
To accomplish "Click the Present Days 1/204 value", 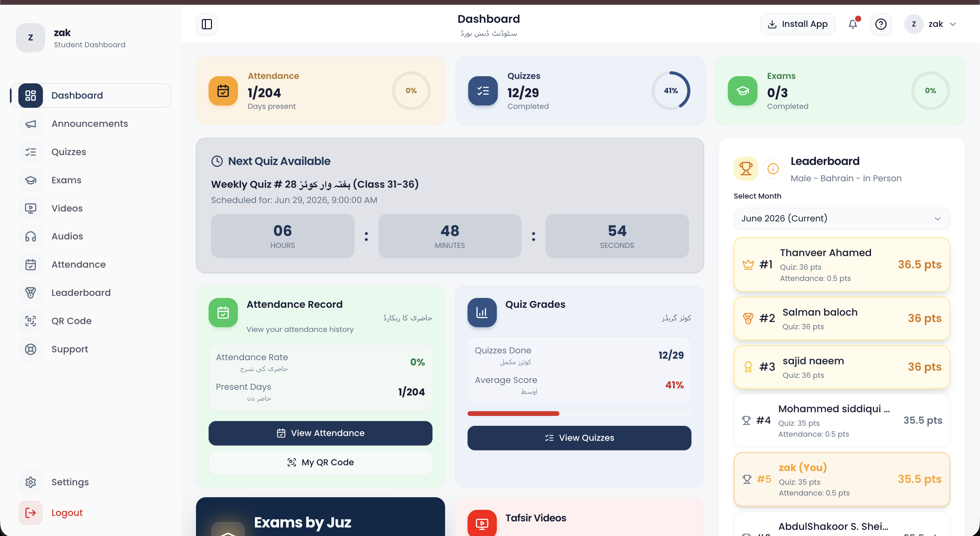I will (411, 392).
